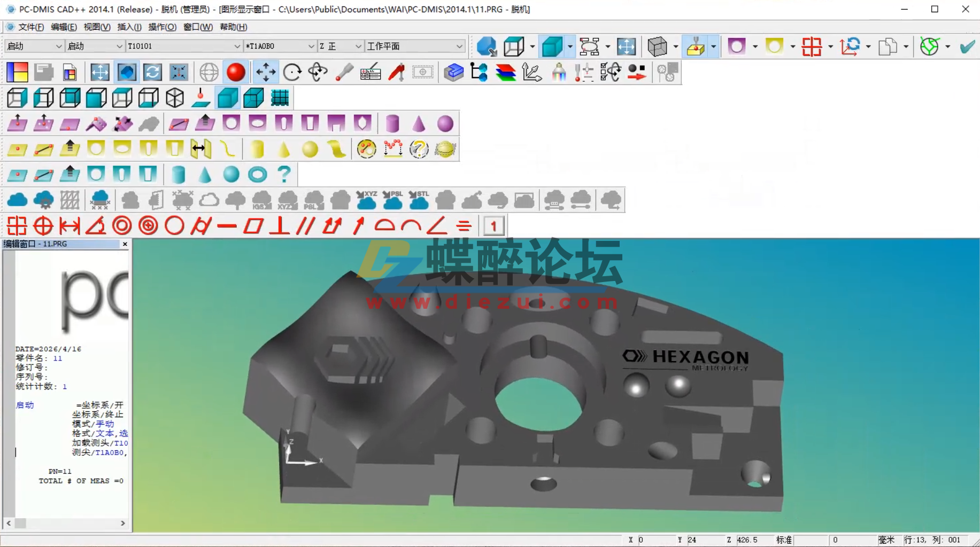Click the true position dimension icon
This screenshot has width=980, height=547.
(x=44, y=225)
